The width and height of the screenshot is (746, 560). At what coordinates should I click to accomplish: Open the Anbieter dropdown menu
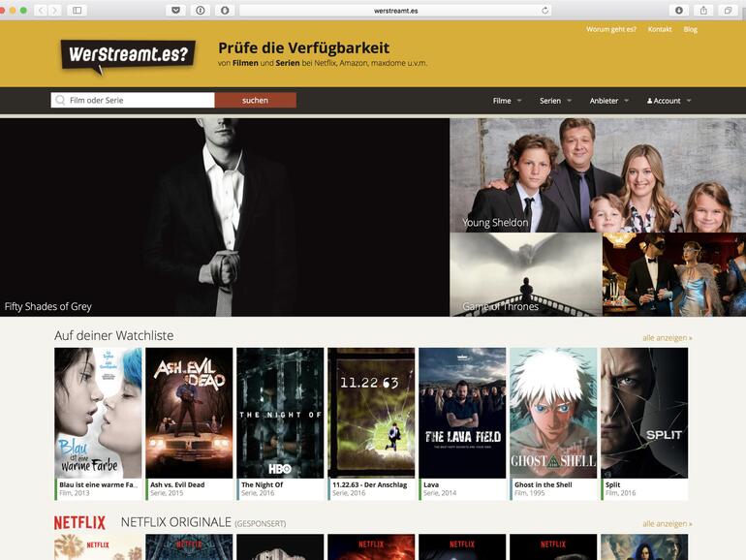609,101
